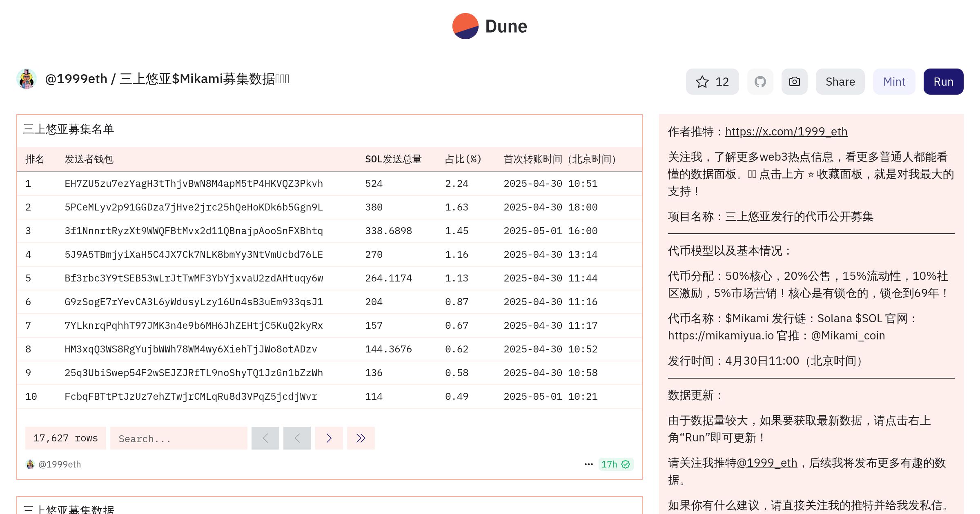Take a dashboard screenshot with camera icon

794,82
